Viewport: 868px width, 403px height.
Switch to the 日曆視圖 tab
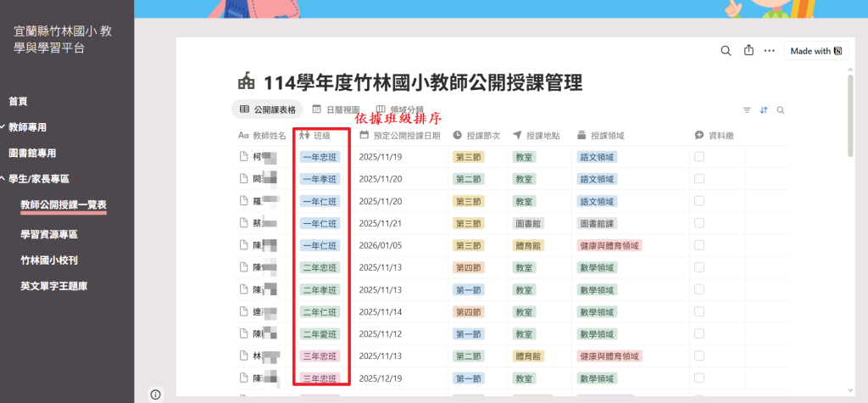(x=336, y=109)
